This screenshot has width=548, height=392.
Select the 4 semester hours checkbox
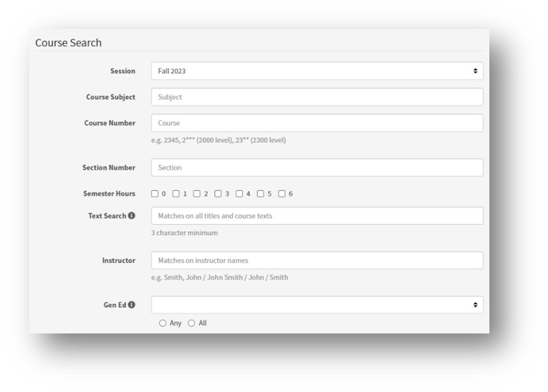[x=239, y=194]
